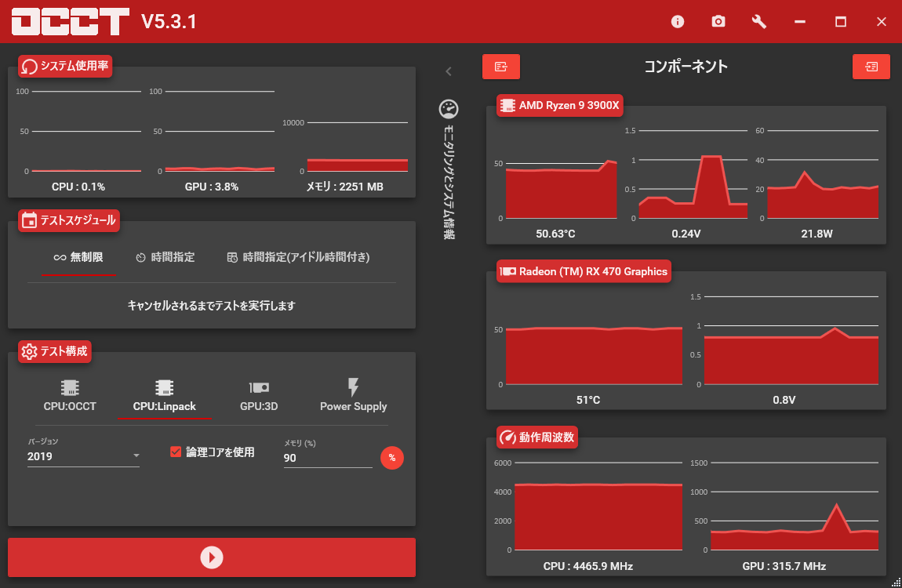The height and width of the screenshot is (588, 902).
Task: Choose the 時間指定 schedule option
Action: pyautogui.click(x=165, y=257)
